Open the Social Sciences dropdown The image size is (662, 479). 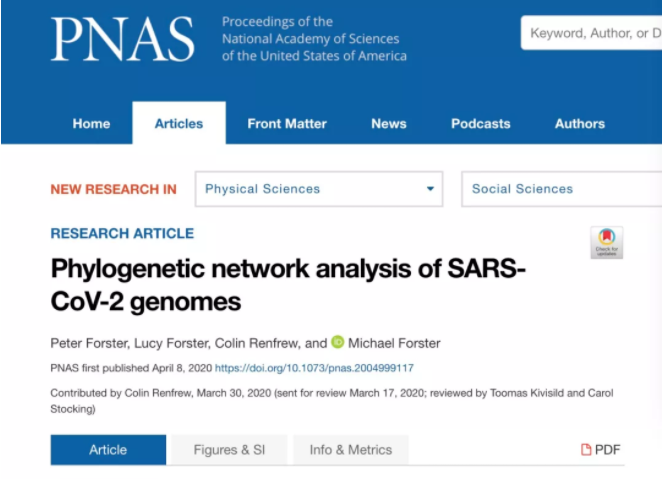click(x=560, y=189)
